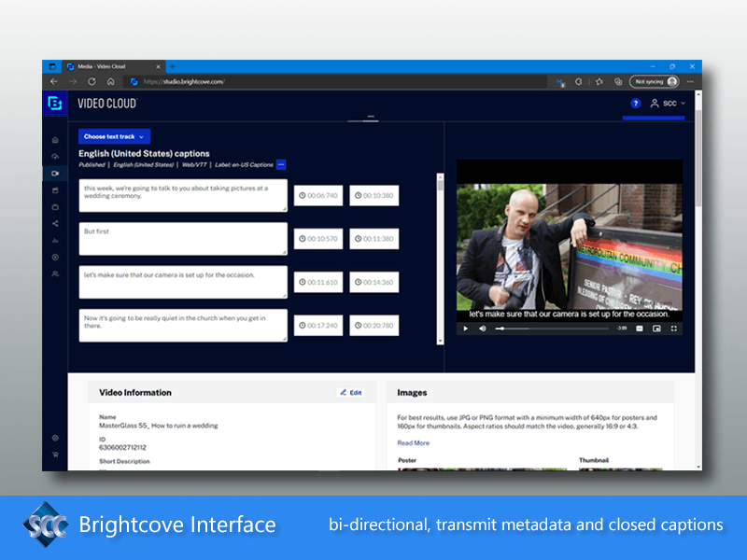Click start time 00:11:610 field
Screen dimensions: 747x560
click(318, 283)
